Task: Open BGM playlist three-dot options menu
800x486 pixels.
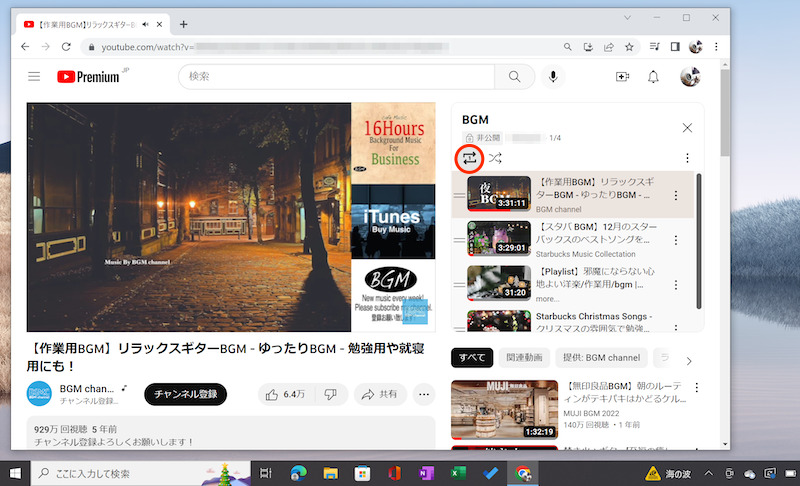Action: tap(687, 158)
